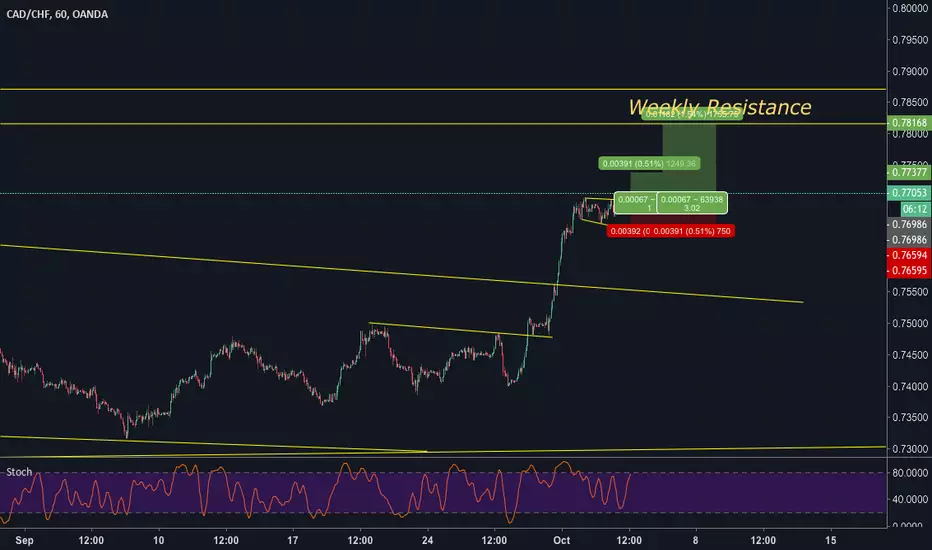Click the 0.74000 price axis label
This screenshot has width=932, height=550.
[910, 386]
